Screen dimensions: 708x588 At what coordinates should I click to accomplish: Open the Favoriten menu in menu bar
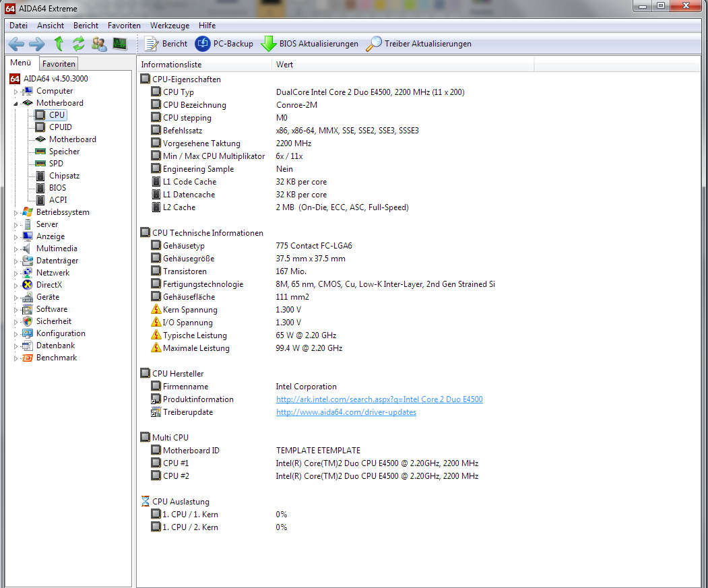click(x=124, y=26)
